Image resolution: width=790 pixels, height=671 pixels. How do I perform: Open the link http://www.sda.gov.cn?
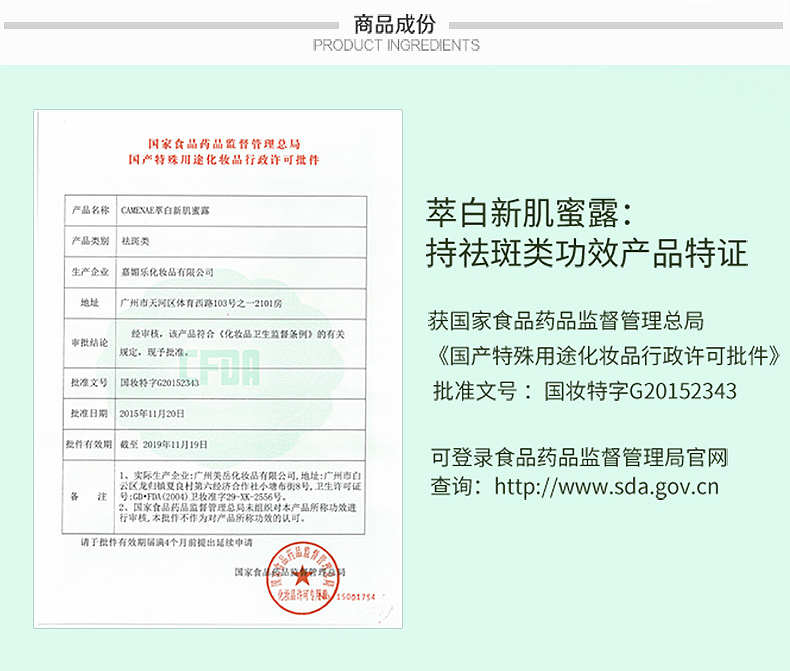[x=607, y=487]
